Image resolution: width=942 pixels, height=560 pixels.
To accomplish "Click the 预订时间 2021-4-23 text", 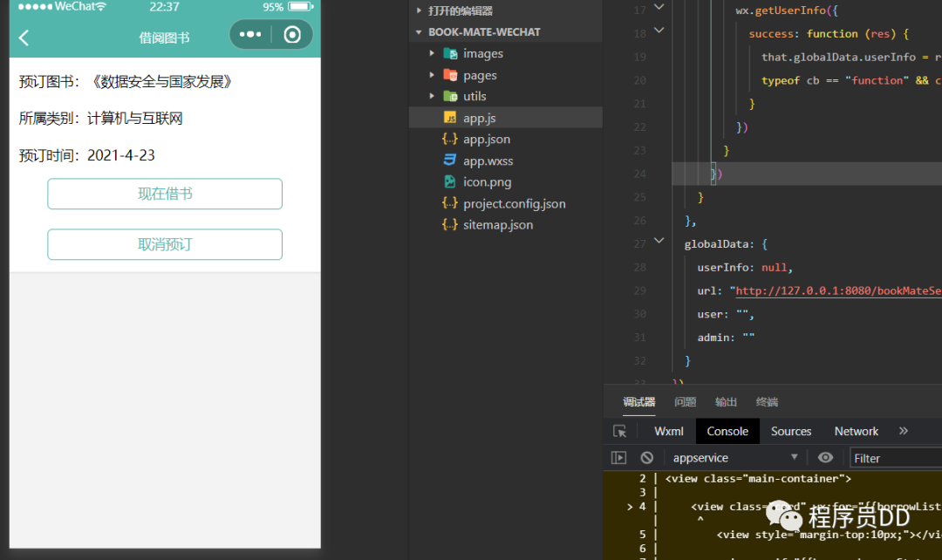I will point(87,155).
